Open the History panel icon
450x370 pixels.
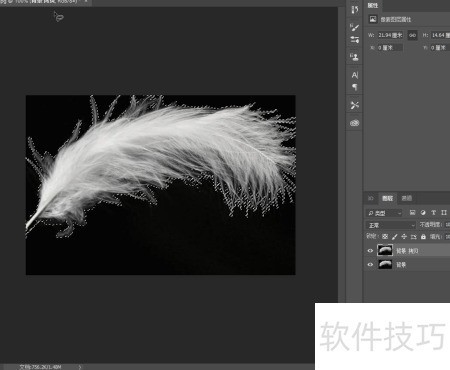(x=355, y=10)
